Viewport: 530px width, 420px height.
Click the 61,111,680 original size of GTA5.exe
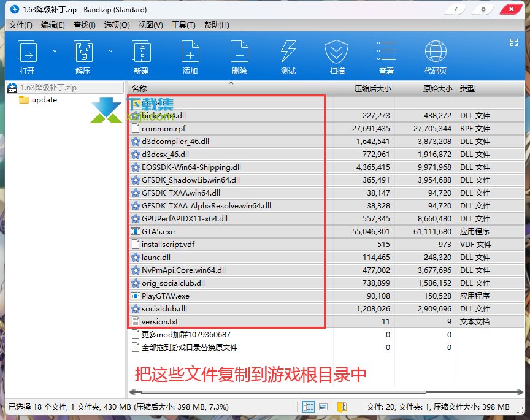pyautogui.click(x=432, y=231)
